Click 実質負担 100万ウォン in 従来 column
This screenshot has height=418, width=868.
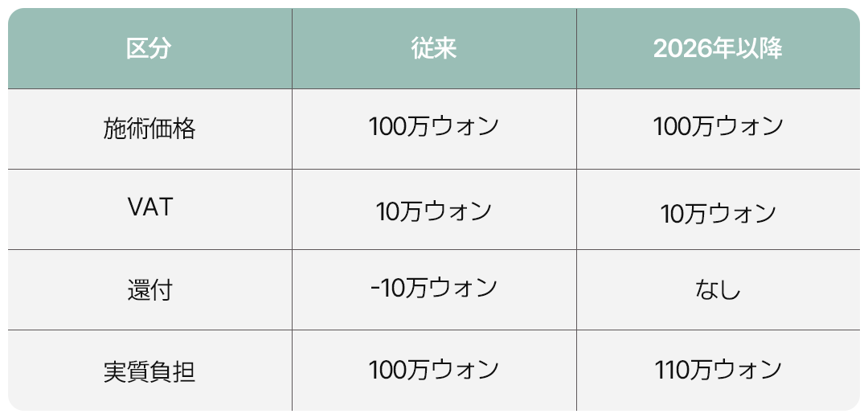point(433,369)
